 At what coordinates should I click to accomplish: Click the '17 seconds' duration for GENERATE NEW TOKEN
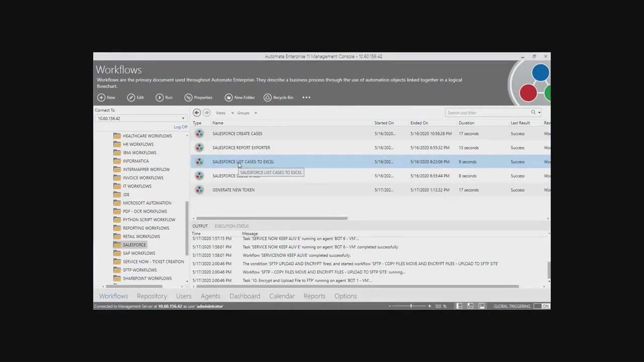click(x=468, y=190)
